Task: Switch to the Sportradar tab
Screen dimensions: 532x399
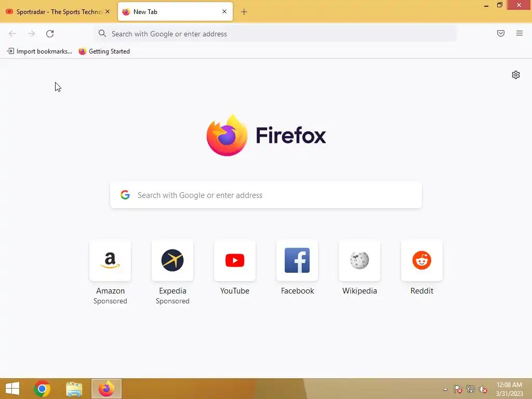Action: (x=58, y=12)
